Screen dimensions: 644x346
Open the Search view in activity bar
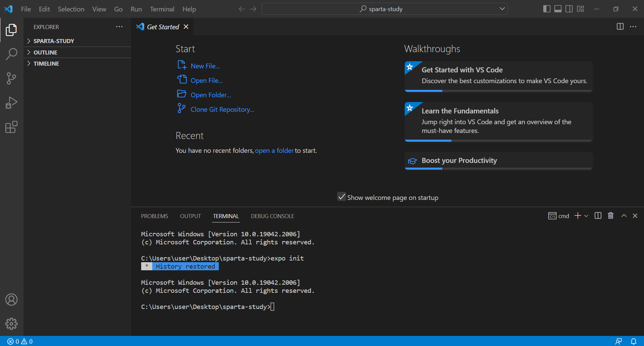tap(11, 54)
